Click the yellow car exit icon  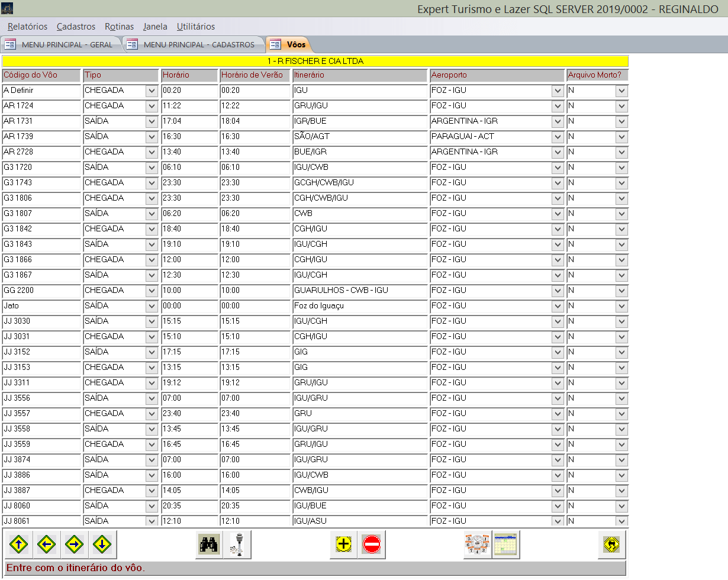pyautogui.click(x=612, y=544)
